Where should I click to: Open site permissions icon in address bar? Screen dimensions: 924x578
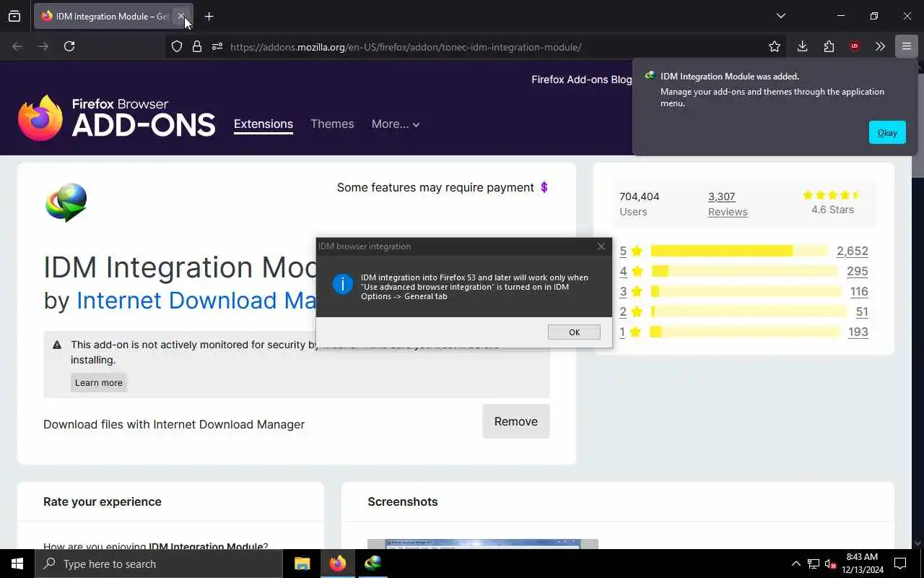tap(217, 47)
